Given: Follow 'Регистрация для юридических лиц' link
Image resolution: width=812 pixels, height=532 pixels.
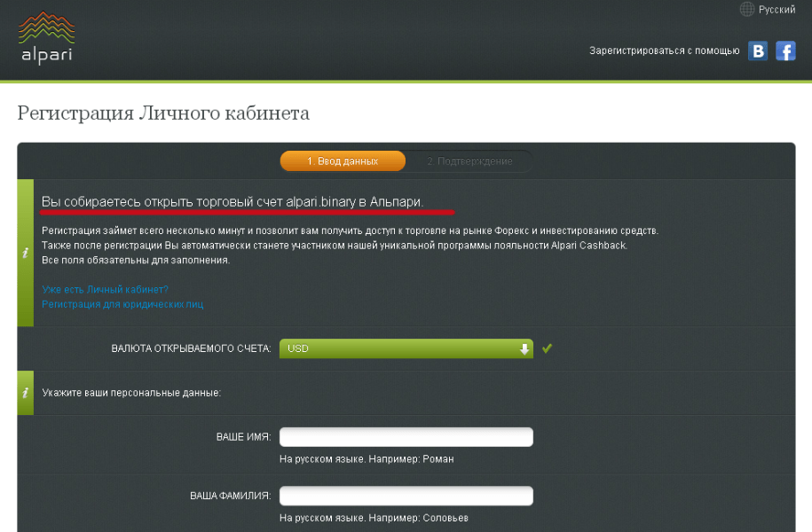Looking at the screenshot, I should point(122,304).
